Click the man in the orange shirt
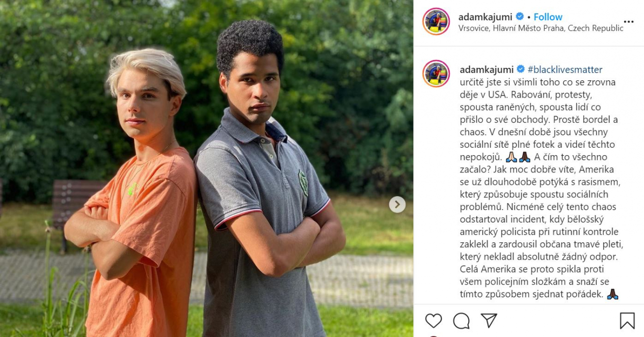The height and width of the screenshot is (337, 644). coord(136,198)
